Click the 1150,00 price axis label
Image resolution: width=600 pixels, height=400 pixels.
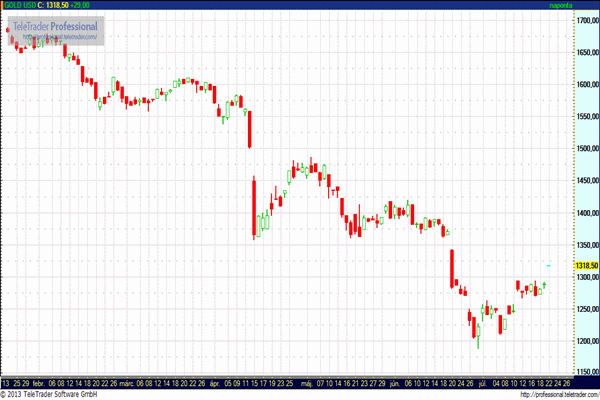click(x=585, y=373)
